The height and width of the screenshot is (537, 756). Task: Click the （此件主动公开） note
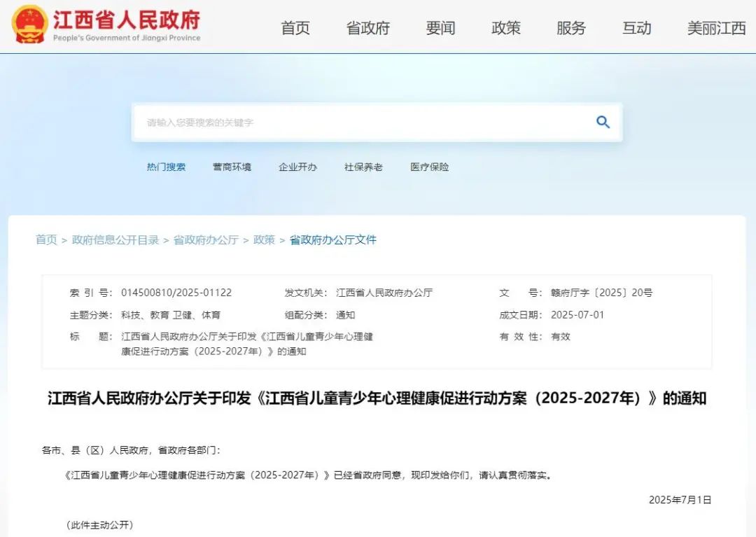pos(100,525)
